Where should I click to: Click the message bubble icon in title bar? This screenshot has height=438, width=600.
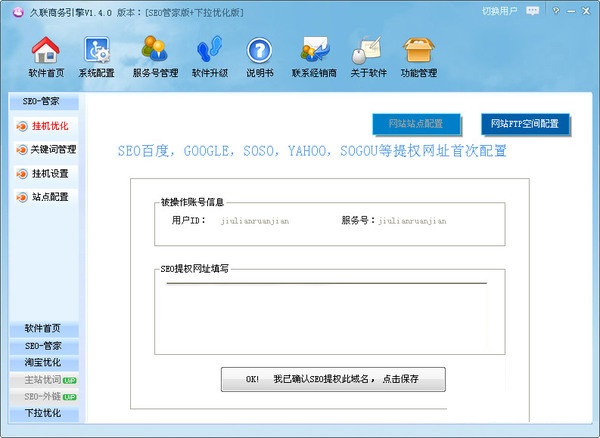click(x=532, y=11)
